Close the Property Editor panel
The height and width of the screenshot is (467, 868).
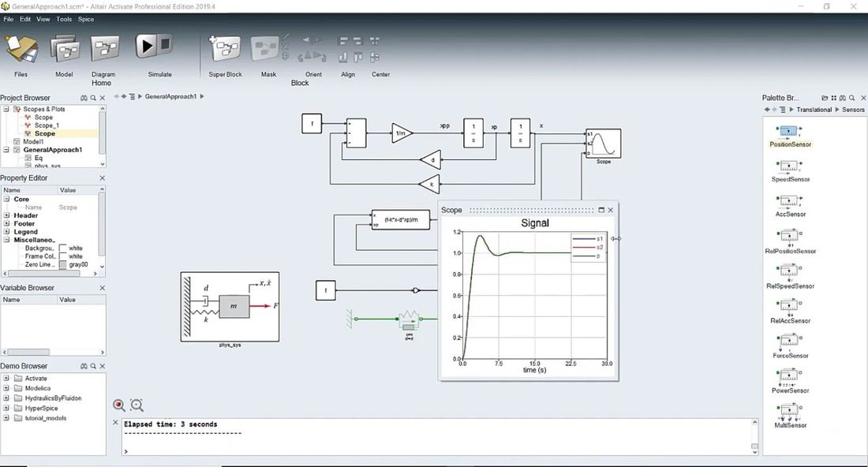pyautogui.click(x=102, y=178)
